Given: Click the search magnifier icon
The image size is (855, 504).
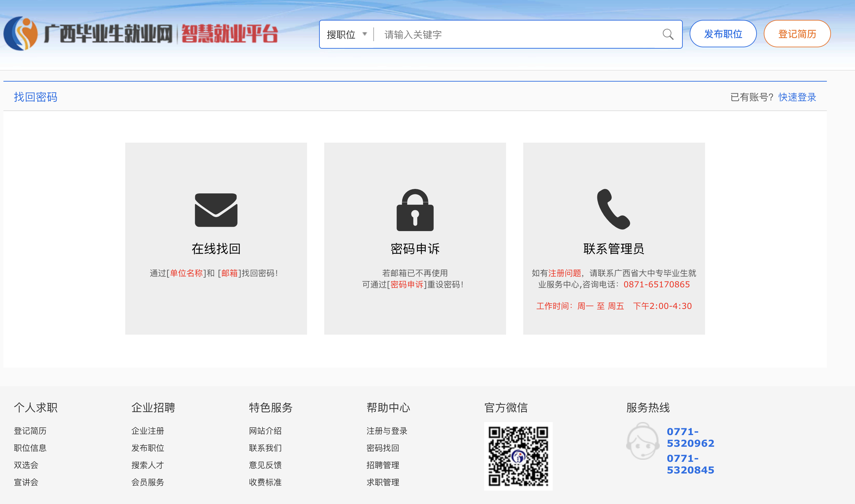Looking at the screenshot, I should [x=668, y=34].
